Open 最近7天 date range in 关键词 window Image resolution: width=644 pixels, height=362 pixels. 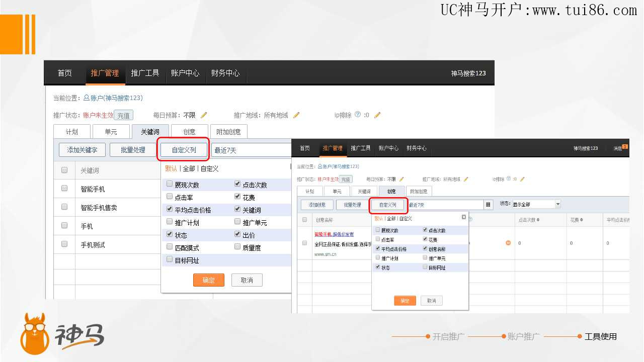(x=252, y=150)
